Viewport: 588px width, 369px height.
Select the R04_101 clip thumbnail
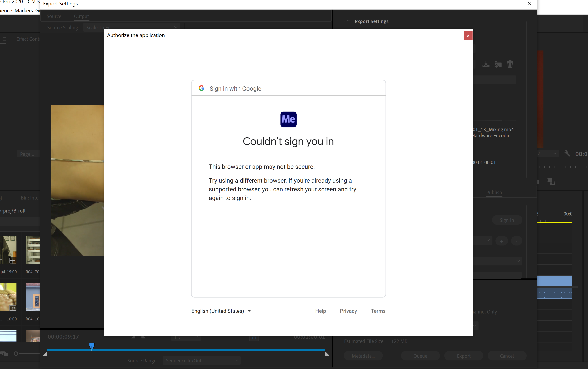(33, 297)
